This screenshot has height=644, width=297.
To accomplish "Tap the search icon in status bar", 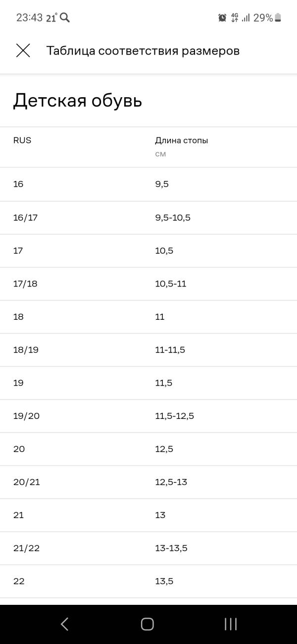I will pos(65,18).
